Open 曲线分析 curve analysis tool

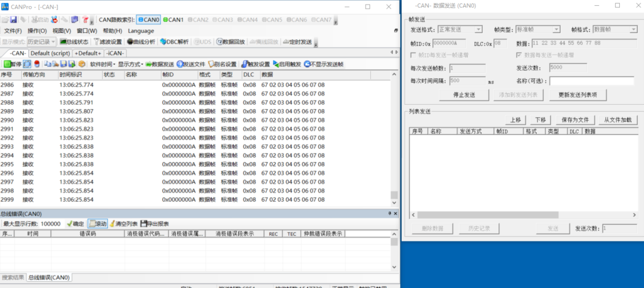(x=141, y=42)
